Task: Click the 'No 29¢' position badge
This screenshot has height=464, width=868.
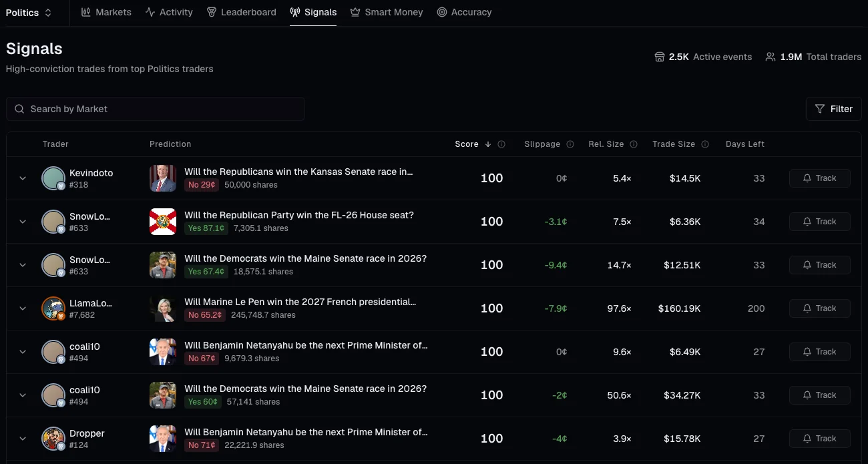Action: [202, 185]
